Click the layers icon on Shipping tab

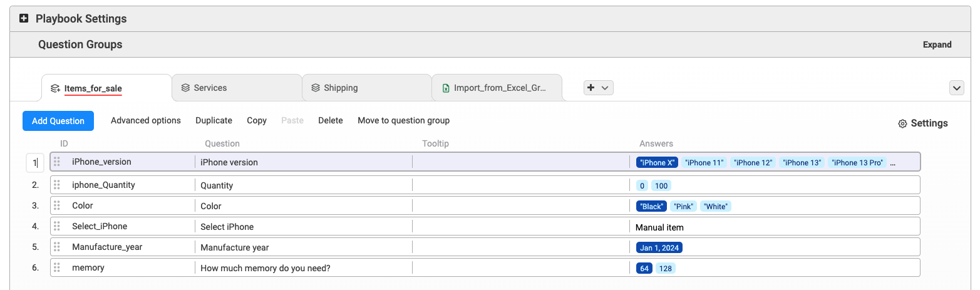click(316, 88)
